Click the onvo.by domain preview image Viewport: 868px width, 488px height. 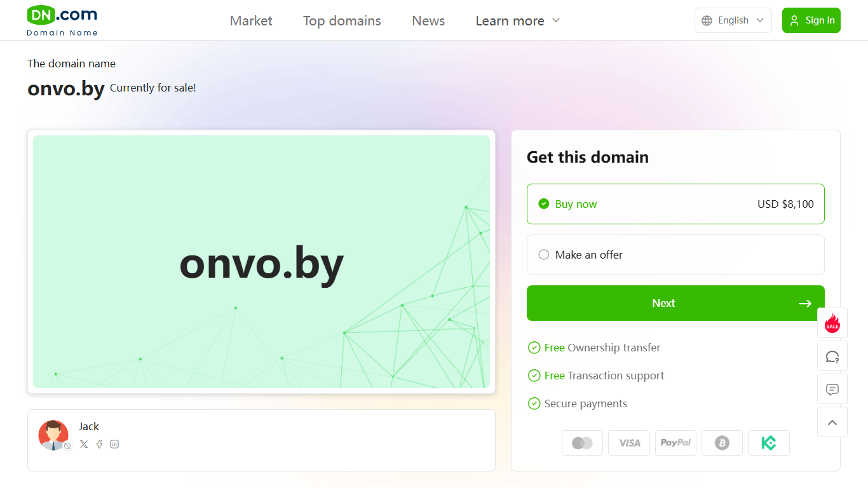coord(261,262)
